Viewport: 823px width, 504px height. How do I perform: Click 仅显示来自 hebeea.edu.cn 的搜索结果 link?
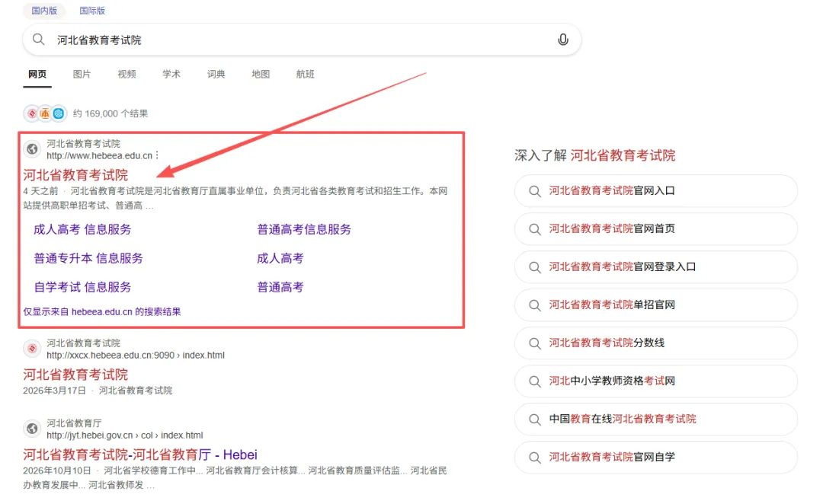pos(102,311)
